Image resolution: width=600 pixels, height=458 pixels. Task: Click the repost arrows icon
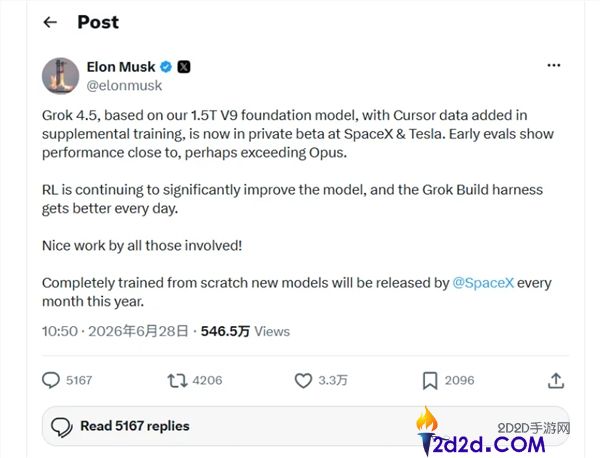pos(177,381)
